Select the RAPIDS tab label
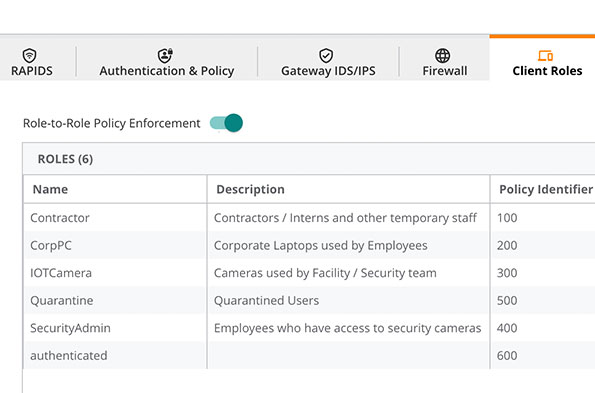The image size is (595, 393). pos(32,71)
